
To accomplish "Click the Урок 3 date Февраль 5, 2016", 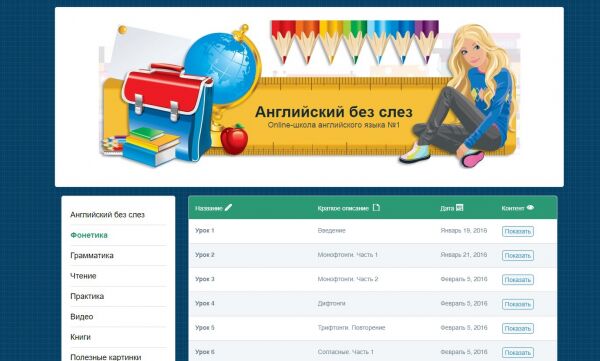I will [464, 279].
